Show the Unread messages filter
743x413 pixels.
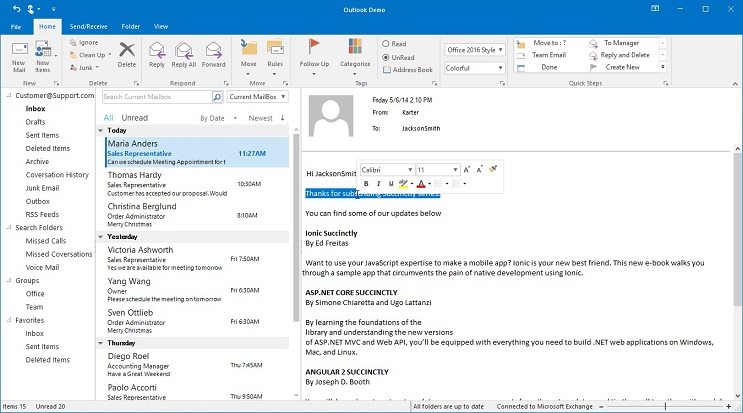tap(135, 118)
